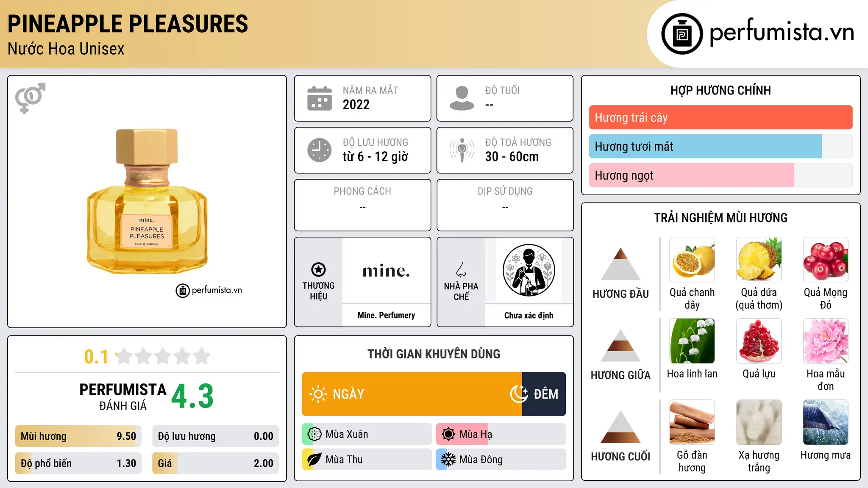Image resolution: width=868 pixels, height=488 pixels.
Task: Select the Hương tươi mát accord bar
Action: pyautogui.click(x=721, y=146)
